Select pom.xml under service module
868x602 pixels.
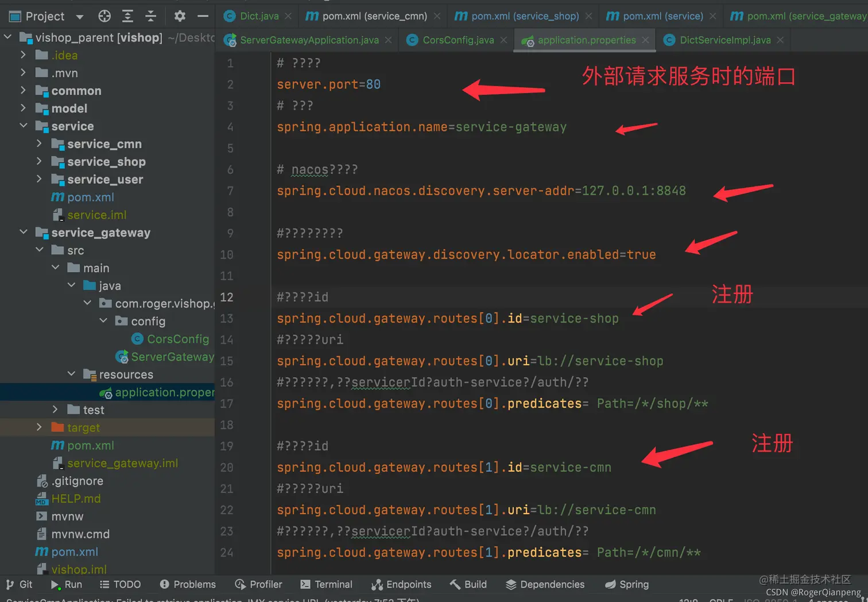[x=91, y=197]
